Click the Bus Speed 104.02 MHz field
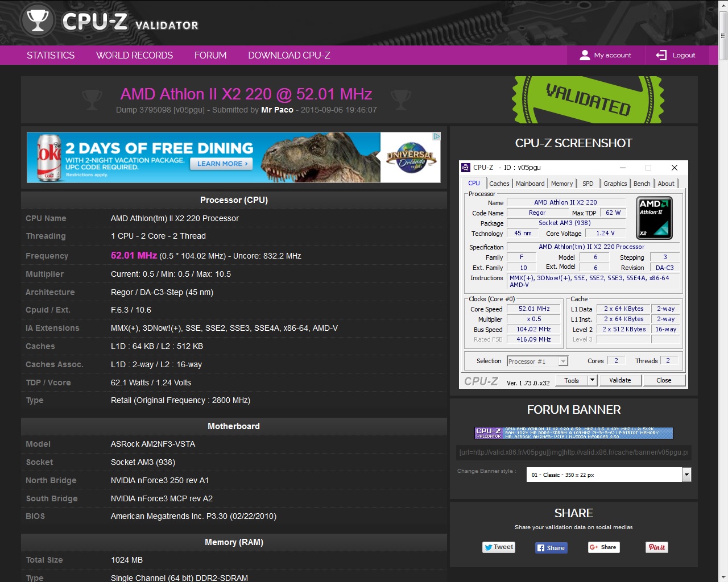This screenshot has height=582, width=728. pyautogui.click(x=533, y=329)
